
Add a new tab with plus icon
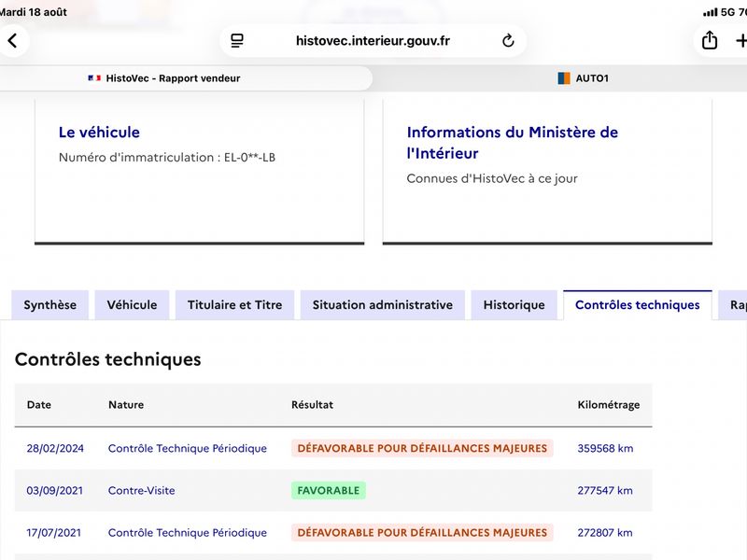coord(740,40)
